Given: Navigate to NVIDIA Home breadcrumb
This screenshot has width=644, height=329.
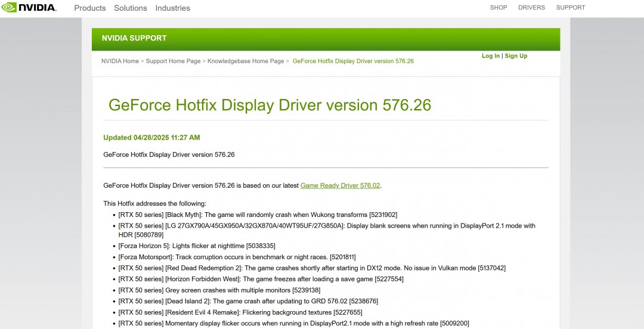Looking at the screenshot, I should (120, 61).
